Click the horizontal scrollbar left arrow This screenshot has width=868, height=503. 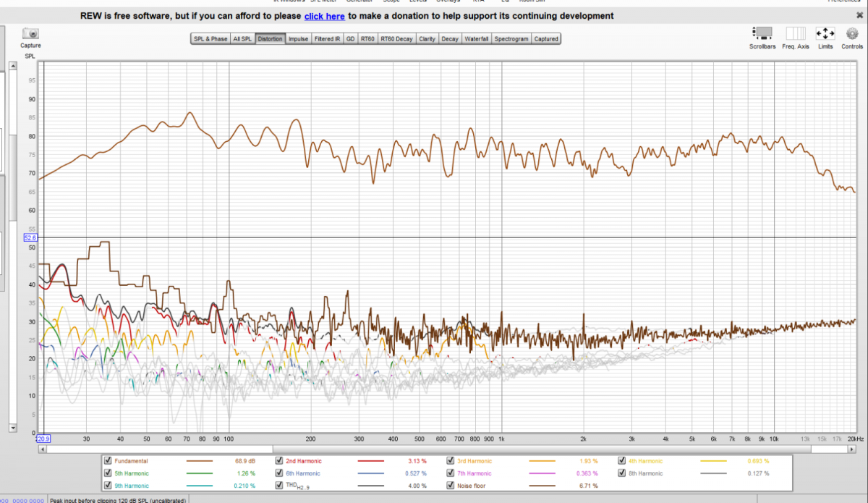pyautogui.click(x=42, y=449)
